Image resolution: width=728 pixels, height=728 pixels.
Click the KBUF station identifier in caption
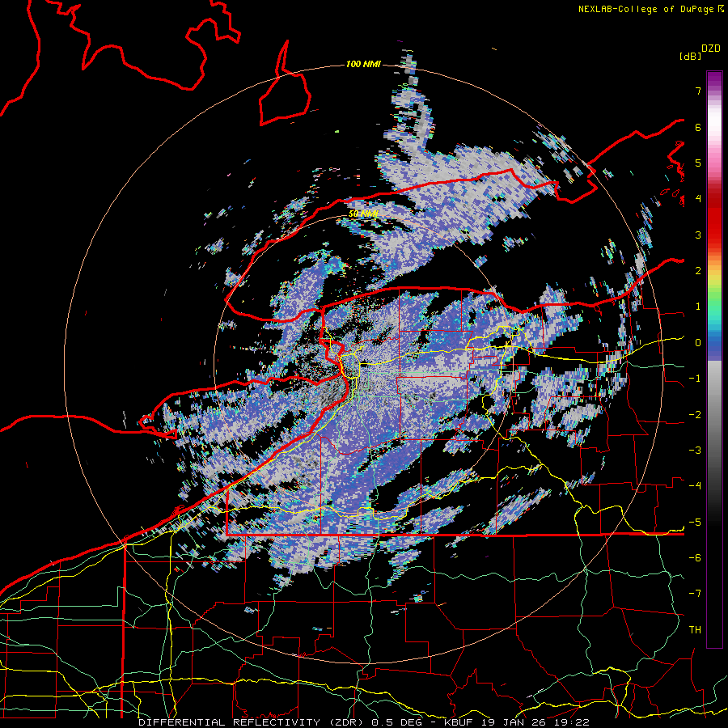[x=459, y=722]
